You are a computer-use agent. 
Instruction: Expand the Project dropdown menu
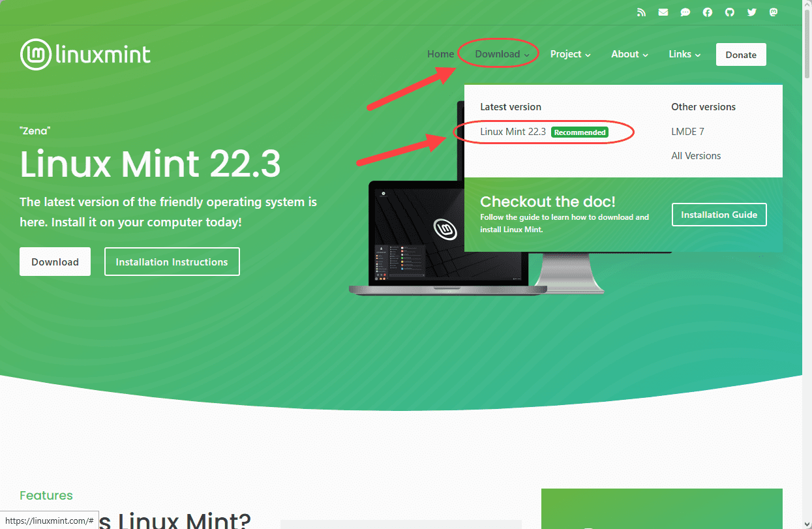(x=571, y=54)
